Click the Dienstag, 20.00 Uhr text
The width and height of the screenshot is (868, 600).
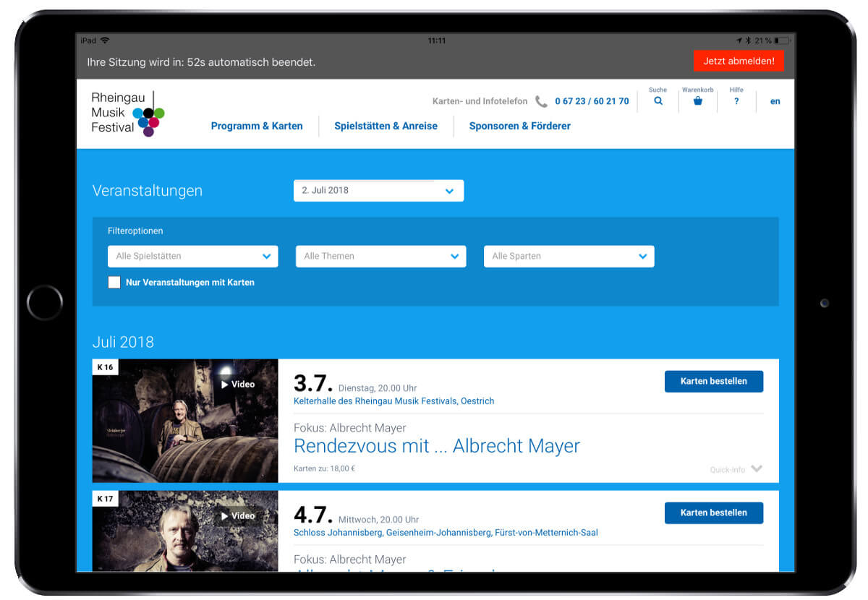point(378,388)
